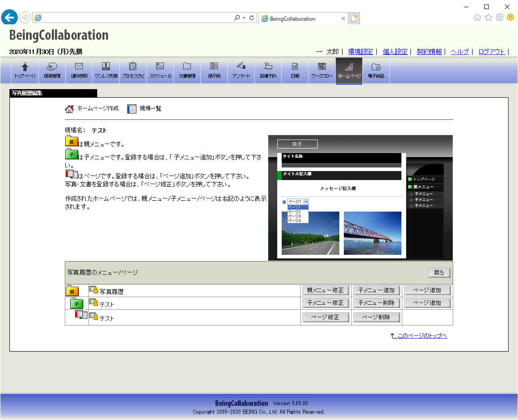
Task: Click 子メニュー追加 button
Action: (376, 290)
